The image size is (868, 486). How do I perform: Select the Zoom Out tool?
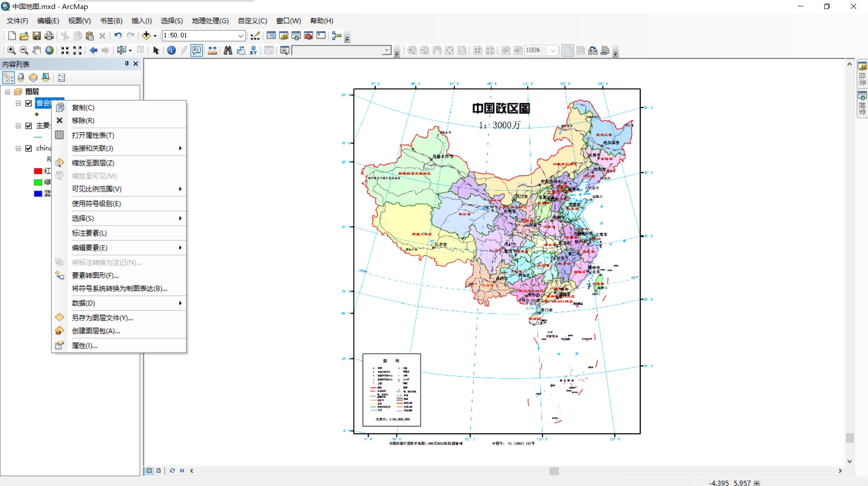(x=24, y=51)
